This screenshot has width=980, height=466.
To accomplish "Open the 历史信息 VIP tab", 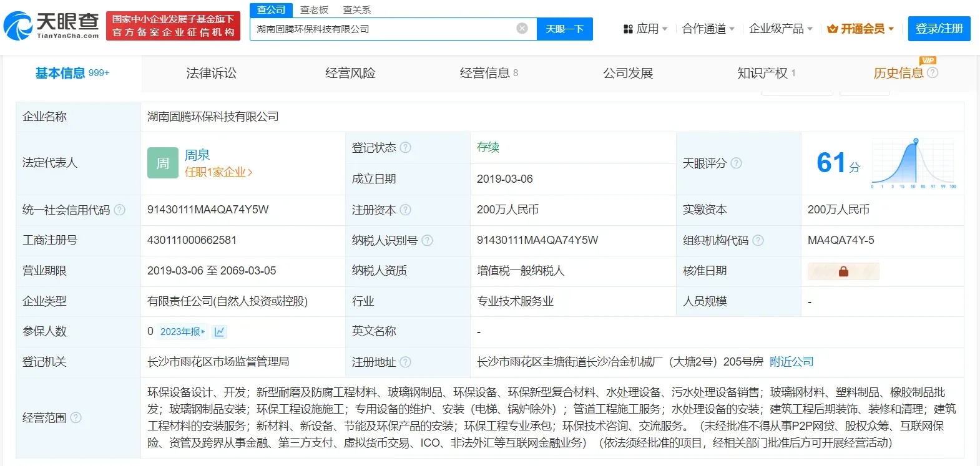I will coord(899,73).
